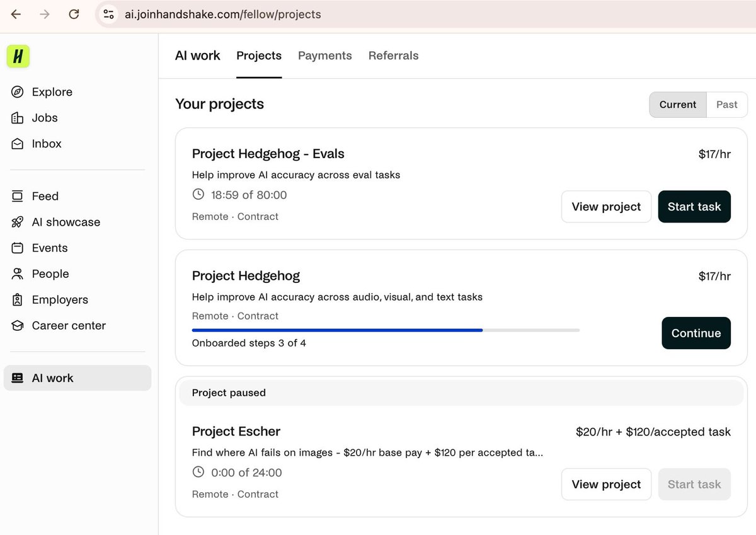Viewport: 756px width, 535px height.
Task: Switch to Past projects
Action: click(727, 105)
